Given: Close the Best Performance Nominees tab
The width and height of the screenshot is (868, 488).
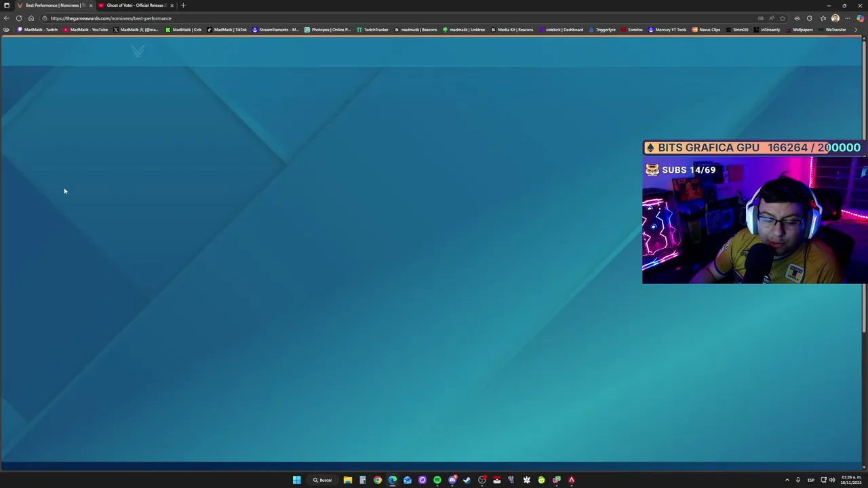Looking at the screenshot, I should pyautogui.click(x=90, y=5).
